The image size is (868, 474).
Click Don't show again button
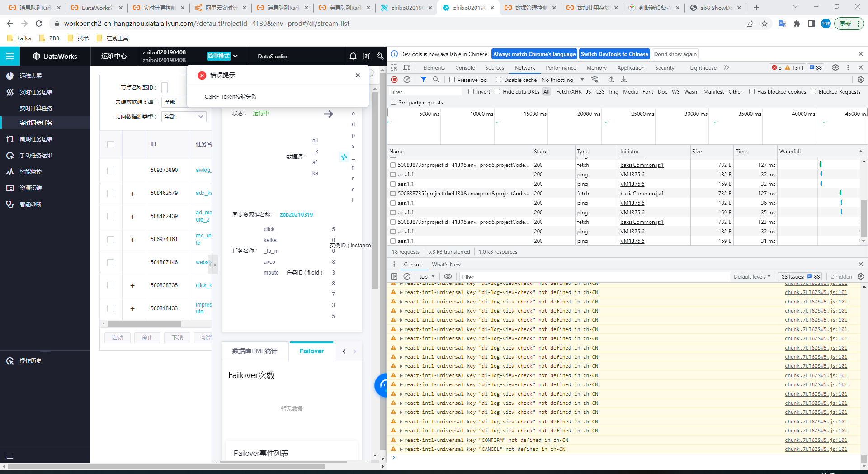click(675, 54)
